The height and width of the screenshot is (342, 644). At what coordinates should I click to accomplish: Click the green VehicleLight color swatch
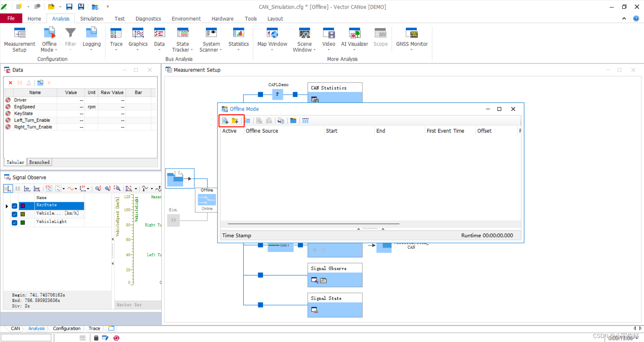23,222
